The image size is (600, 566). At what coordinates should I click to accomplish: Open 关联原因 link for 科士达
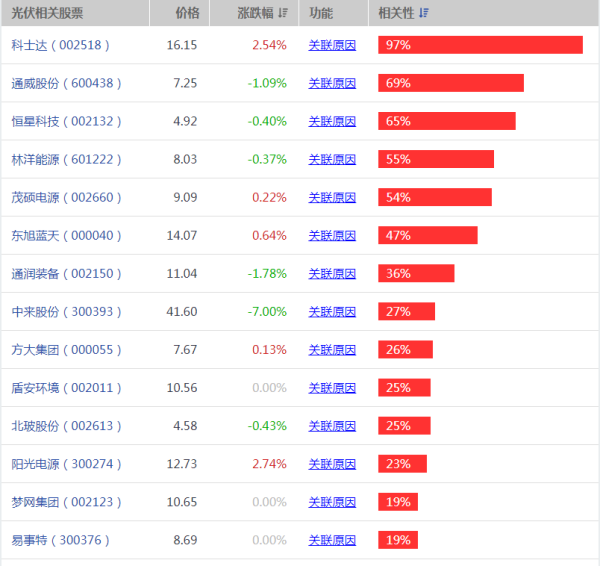pyautogui.click(x=332, y=45)
